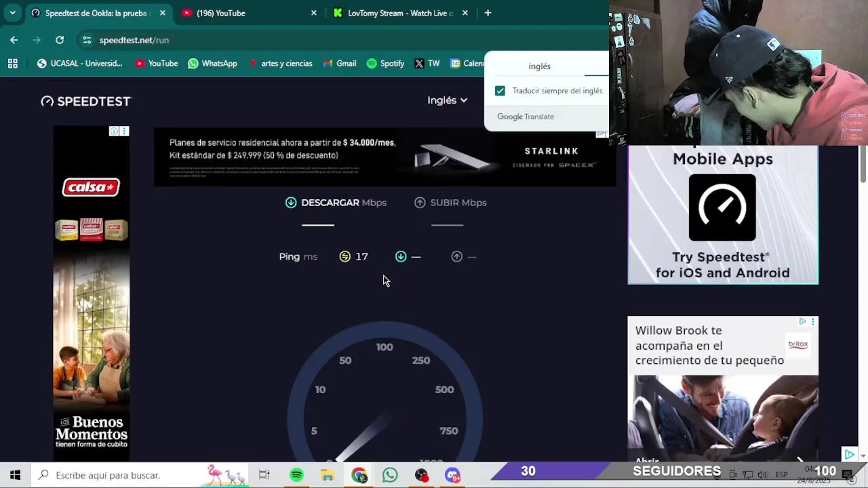
Task: Click the DESCARGAR download arrow icon
Action: (291, 203)
